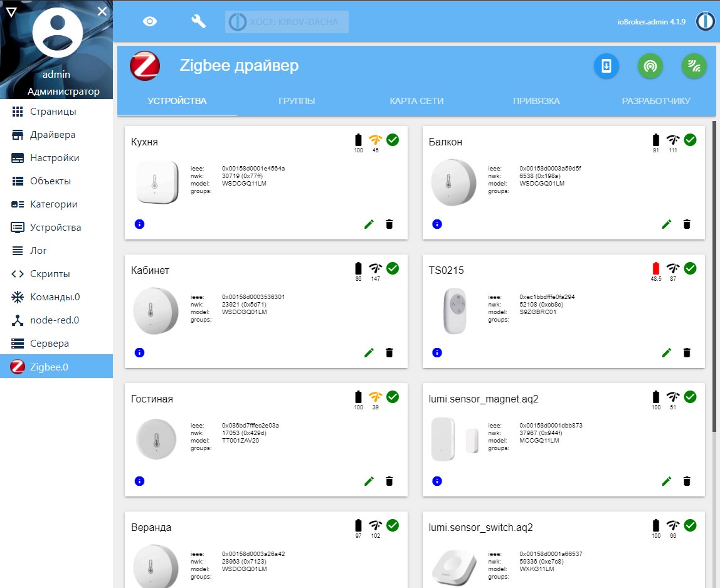Click the Кухня sensor thumbnail image
This screenshot has width=720, height=588.
(x=157, y=182)
